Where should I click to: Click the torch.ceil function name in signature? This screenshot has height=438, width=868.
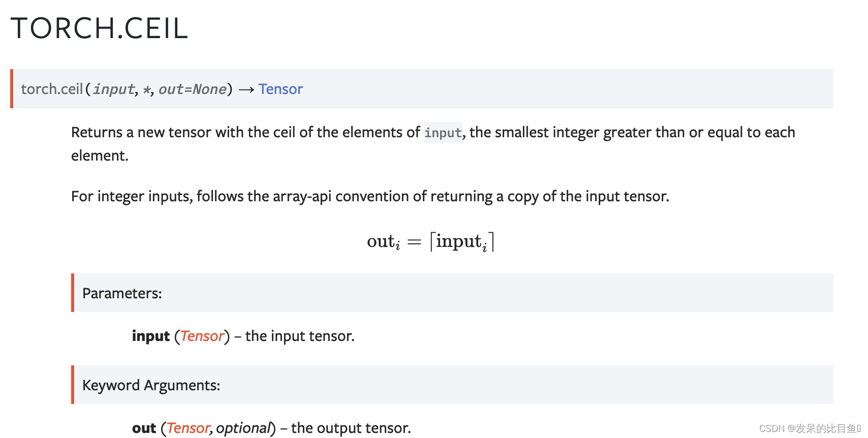(x=52, y=89)
